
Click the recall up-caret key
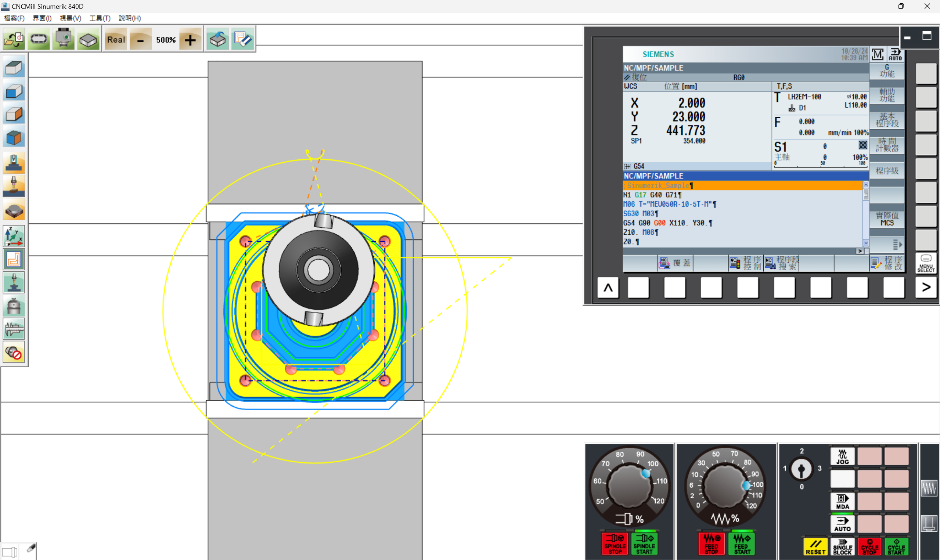click(x=608, y=288)
